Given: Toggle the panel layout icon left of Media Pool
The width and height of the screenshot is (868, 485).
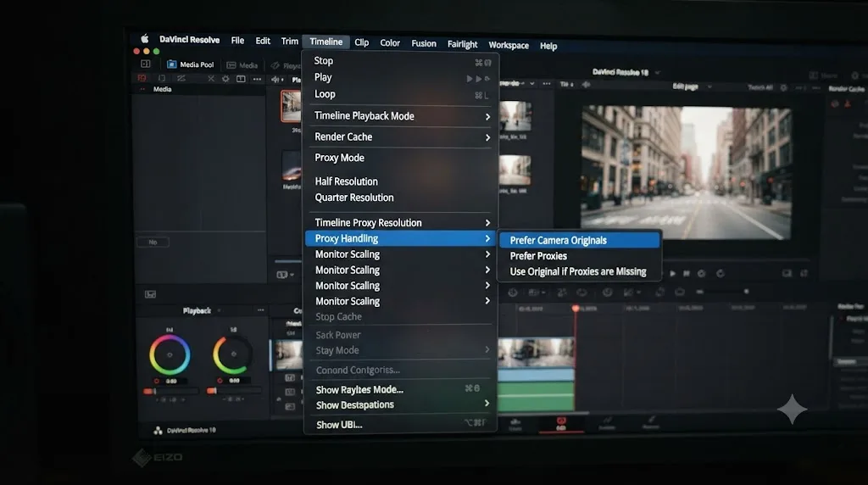Looking at the screenshot, I should coord(146,64).
